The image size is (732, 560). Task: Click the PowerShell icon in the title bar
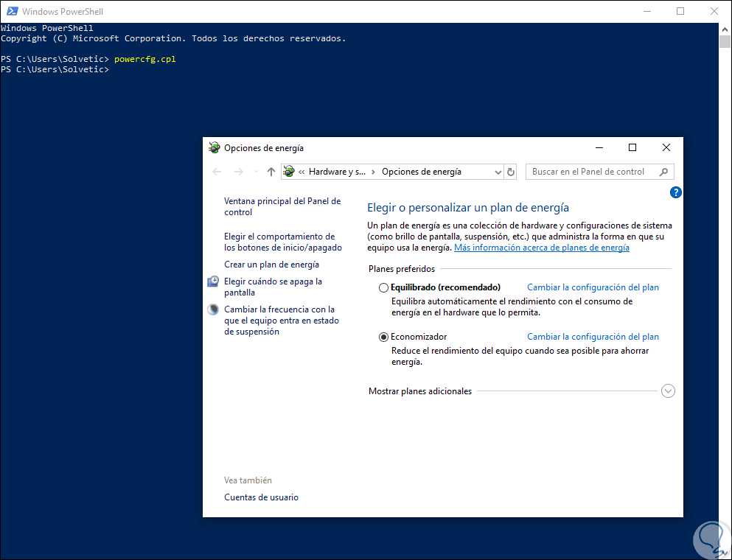click(12, 11)
